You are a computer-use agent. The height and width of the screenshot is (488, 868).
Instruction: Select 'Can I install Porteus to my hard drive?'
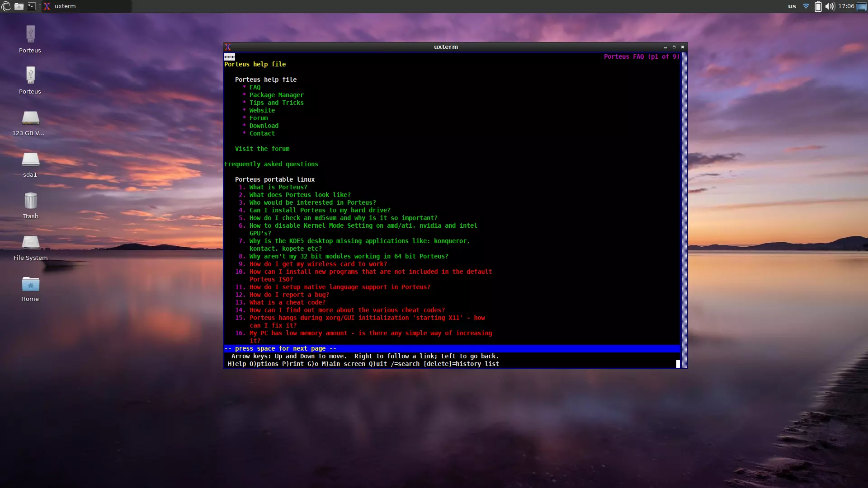pos(320,210)
